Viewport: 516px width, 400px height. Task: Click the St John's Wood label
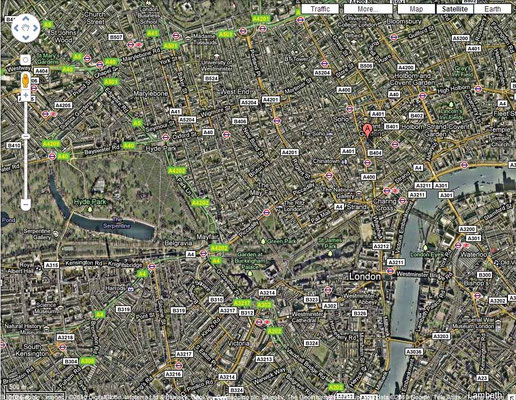click(x=64, y=36)
